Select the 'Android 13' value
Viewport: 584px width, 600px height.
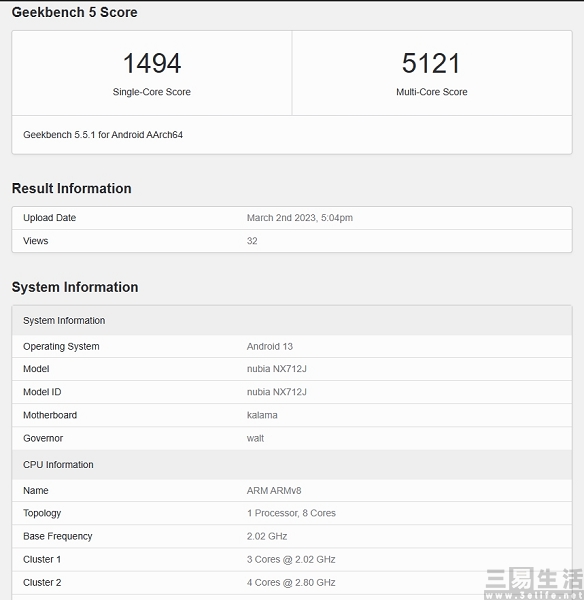270,346
